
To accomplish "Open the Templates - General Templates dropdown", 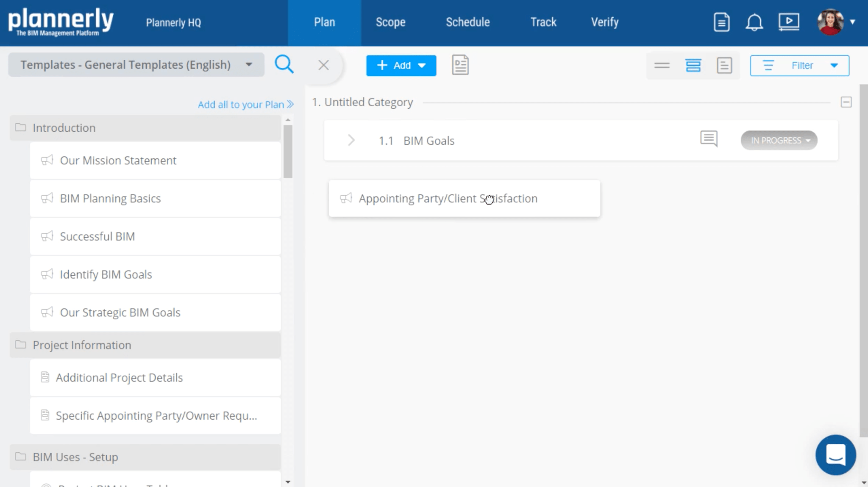I will click(136, 65).
